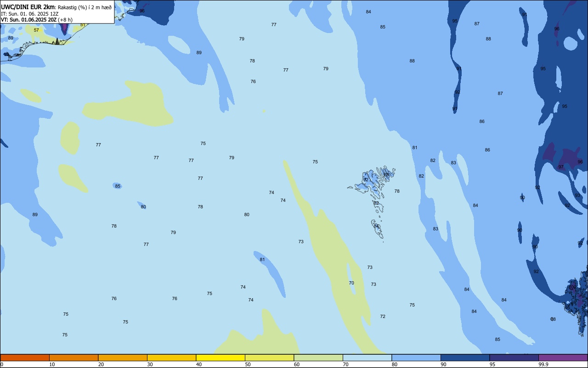
Task: Click the humidity value '51' on the map
Action: tap(83, 25)
